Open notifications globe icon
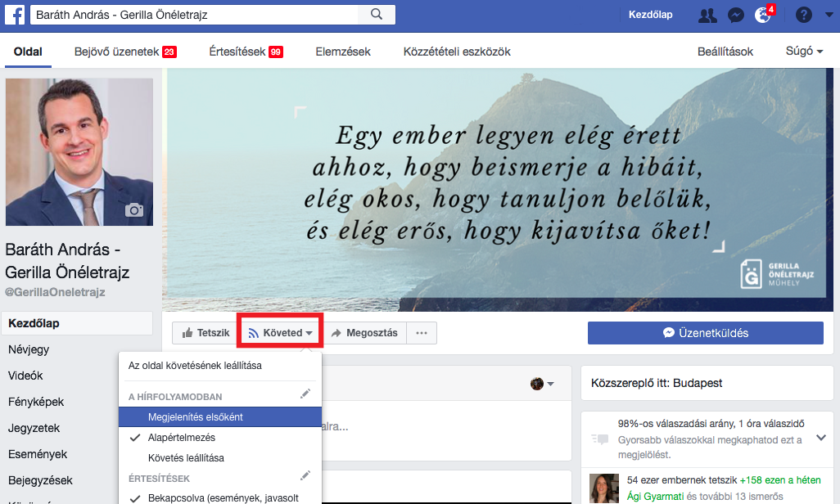 pos(762,15)
